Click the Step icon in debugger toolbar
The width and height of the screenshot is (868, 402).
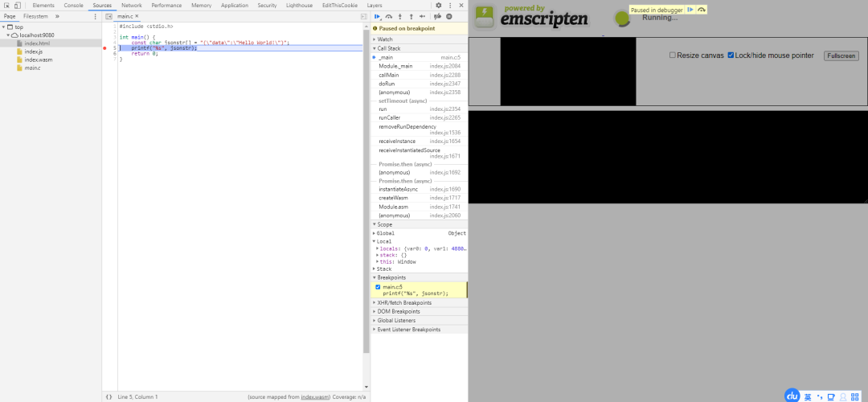[x=423, y=17]
